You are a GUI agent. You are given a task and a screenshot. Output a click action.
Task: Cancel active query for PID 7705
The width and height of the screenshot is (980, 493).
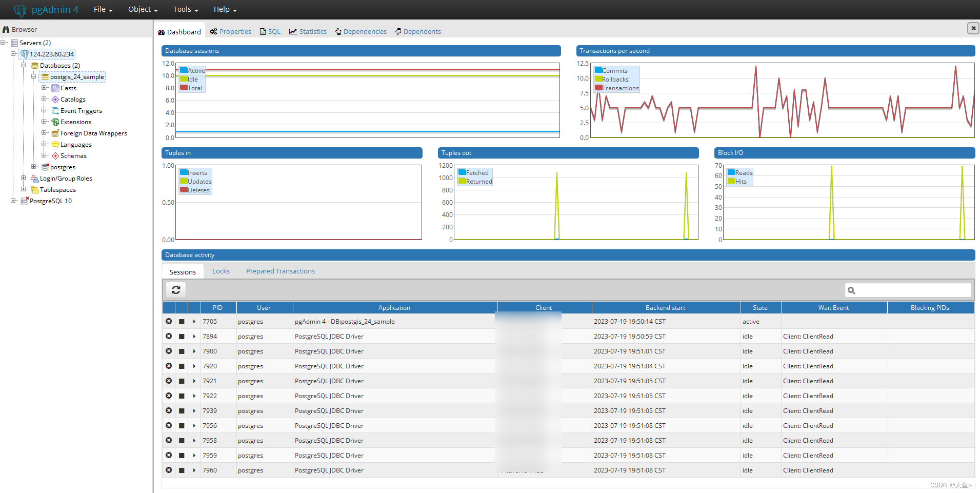click(169, 321)
